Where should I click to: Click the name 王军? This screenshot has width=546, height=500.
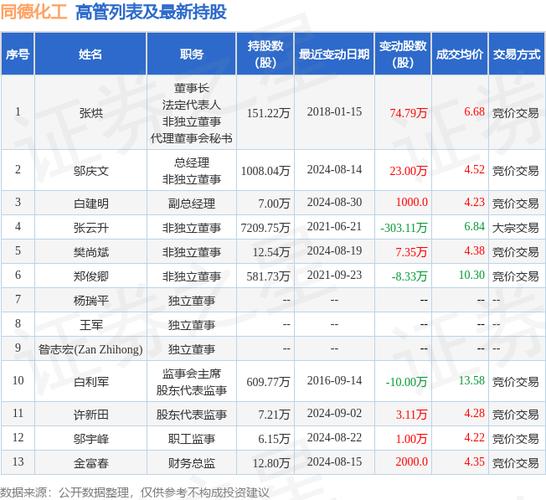[x=91, y=325]
